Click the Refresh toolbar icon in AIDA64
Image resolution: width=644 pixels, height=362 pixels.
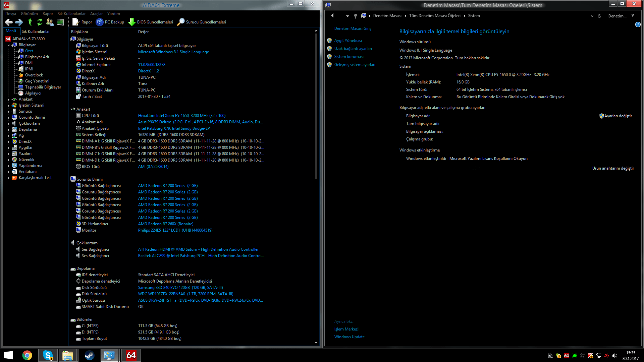[x=40, y=22]
